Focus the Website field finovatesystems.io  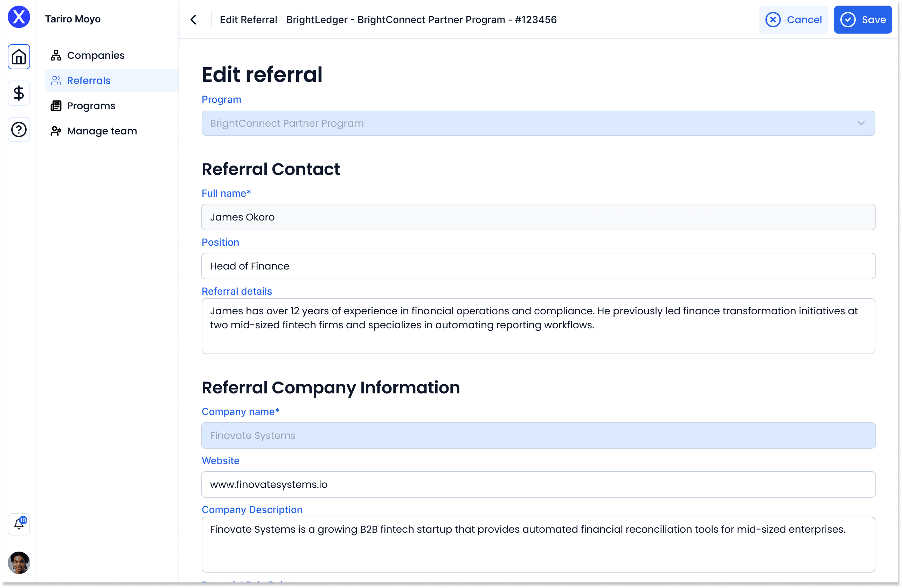538,484
